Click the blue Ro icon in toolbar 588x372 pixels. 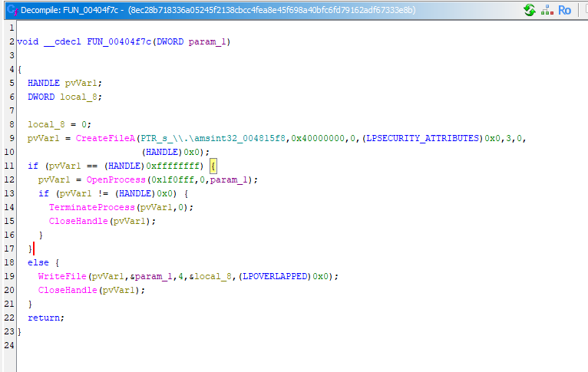click(565, 10)
